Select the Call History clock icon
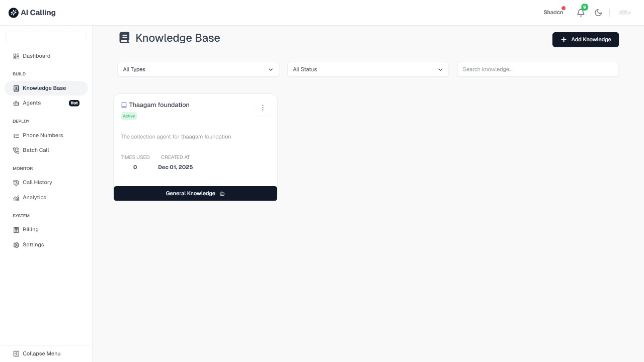 16,182
